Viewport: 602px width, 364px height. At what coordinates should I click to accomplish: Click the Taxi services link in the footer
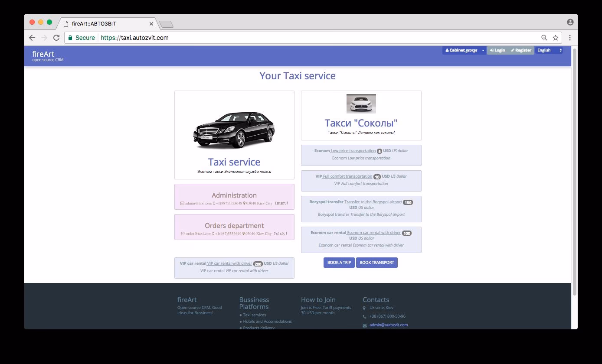[254, 315]
